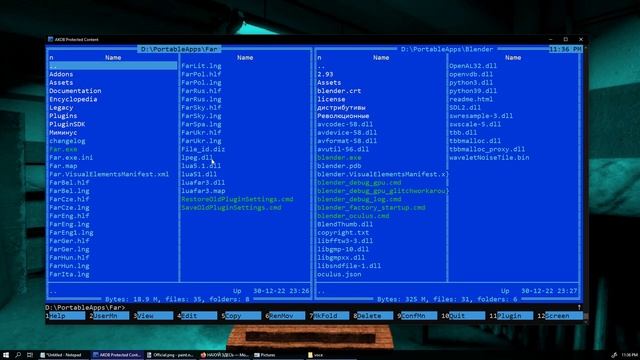Image resolution: width=640 pixels, height=360 pixels.
Task: Select the luafar3.dll file
Action: tap(203, 182)
